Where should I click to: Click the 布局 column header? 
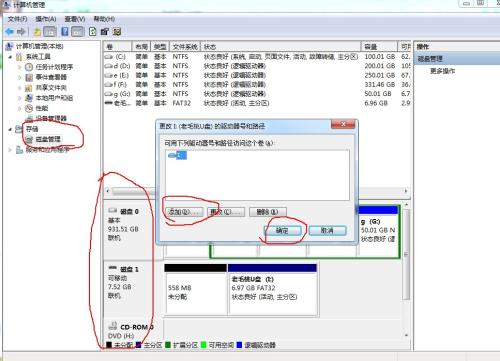[141, 47]
